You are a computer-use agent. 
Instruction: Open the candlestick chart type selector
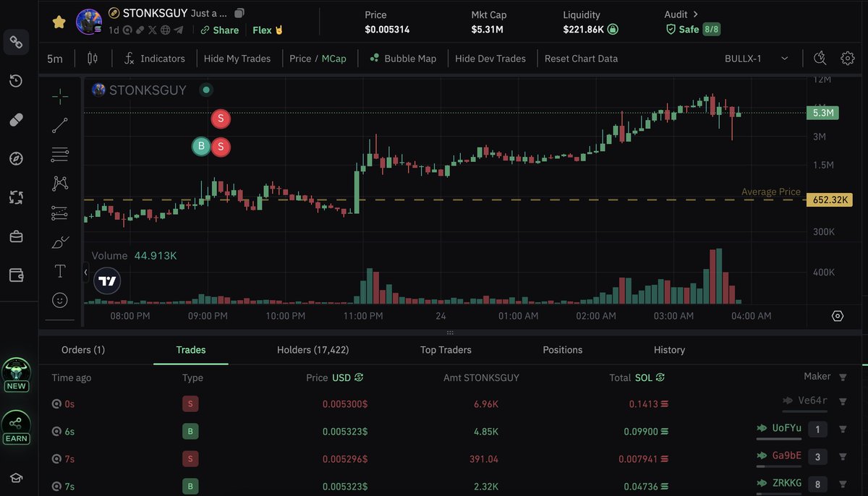point(93,59)
